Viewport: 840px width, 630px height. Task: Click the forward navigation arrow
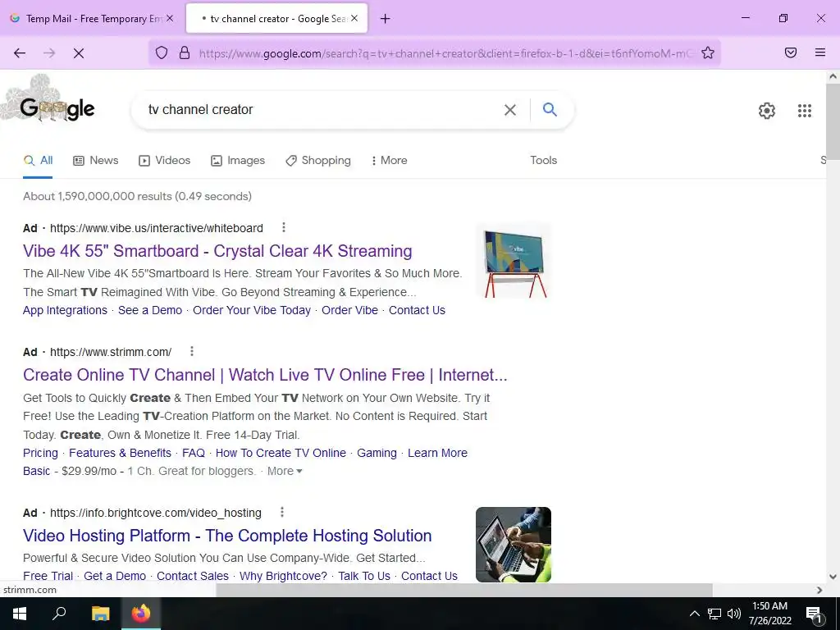[49, 53]
